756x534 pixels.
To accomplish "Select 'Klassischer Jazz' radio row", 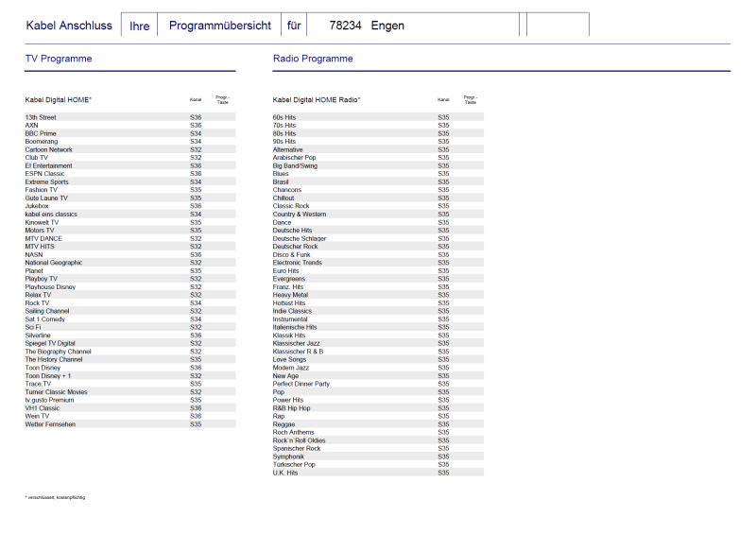I will pos(378,343).
